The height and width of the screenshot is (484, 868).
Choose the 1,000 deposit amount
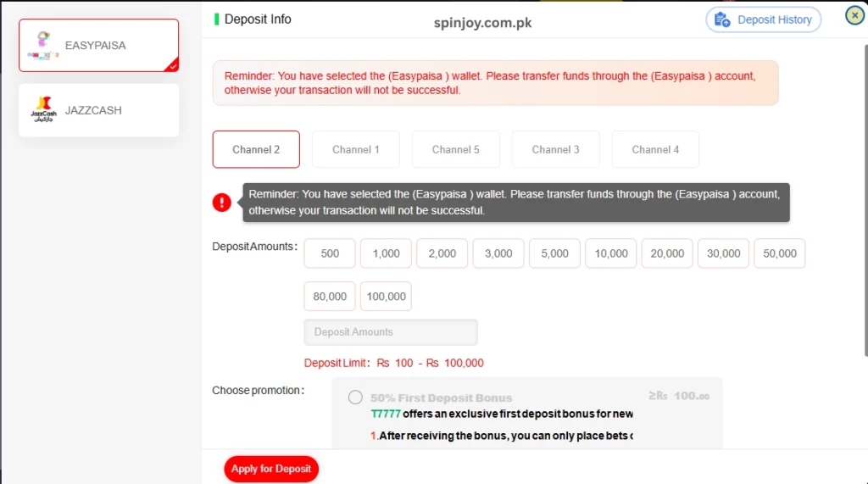[386, 253]
